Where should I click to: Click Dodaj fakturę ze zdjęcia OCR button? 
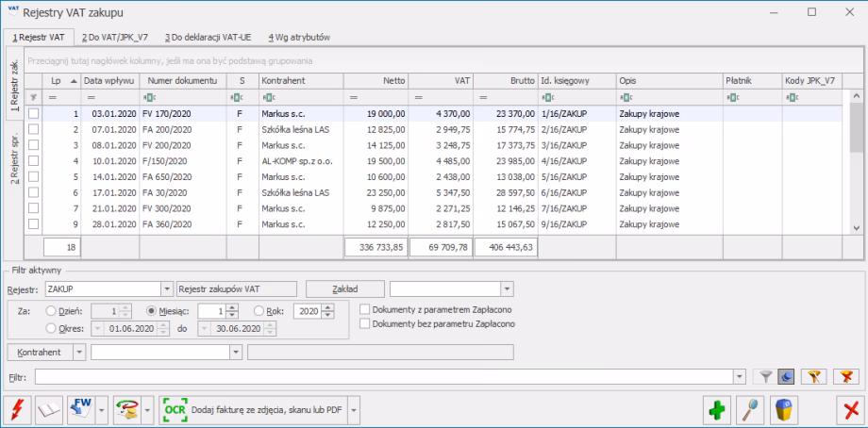(254, 411)
